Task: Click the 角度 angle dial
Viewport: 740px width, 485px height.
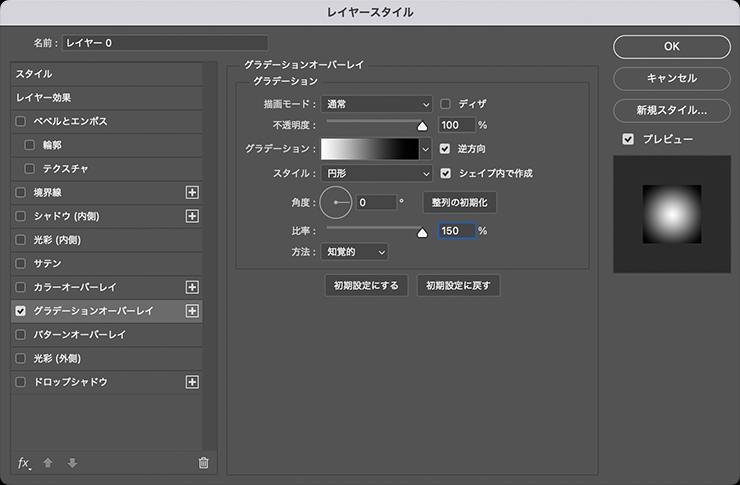Action: click(336, 202)
